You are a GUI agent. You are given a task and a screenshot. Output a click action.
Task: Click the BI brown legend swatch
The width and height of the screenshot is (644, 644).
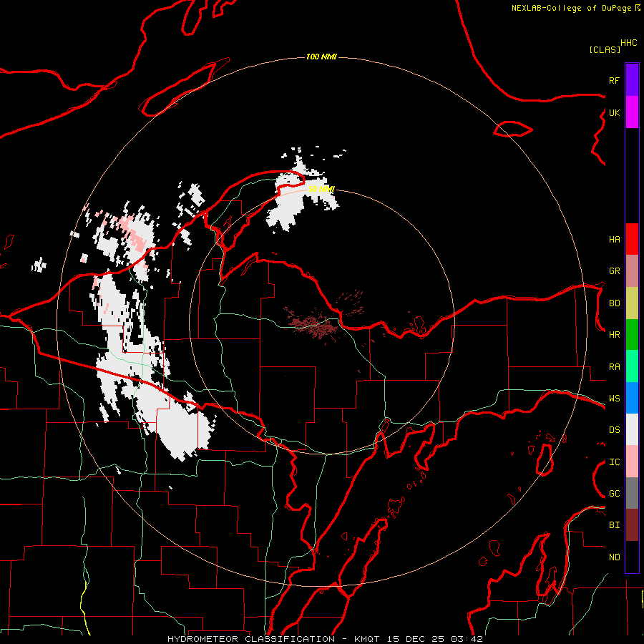click(632, 525)
